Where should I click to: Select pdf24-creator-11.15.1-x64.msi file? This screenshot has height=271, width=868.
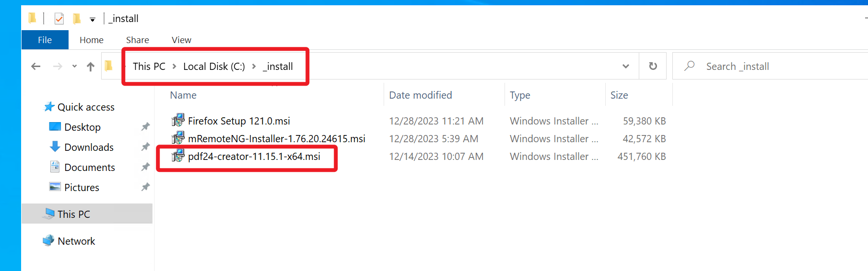pos(254,157)
